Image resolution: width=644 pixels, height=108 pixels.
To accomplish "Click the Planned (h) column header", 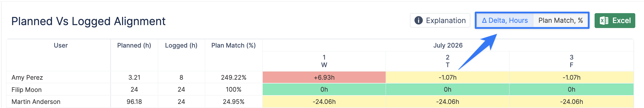I will click(x=134, y=46).
